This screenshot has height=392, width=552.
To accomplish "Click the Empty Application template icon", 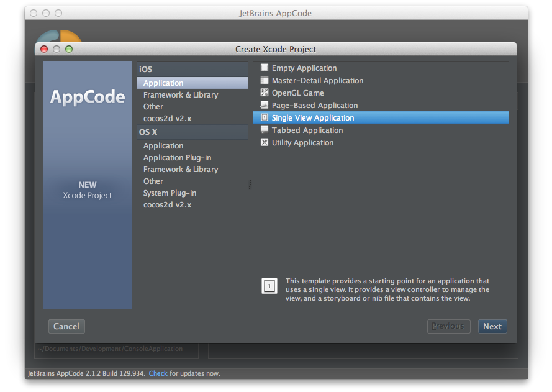I will pyautogui.click(x=265, y=68).
